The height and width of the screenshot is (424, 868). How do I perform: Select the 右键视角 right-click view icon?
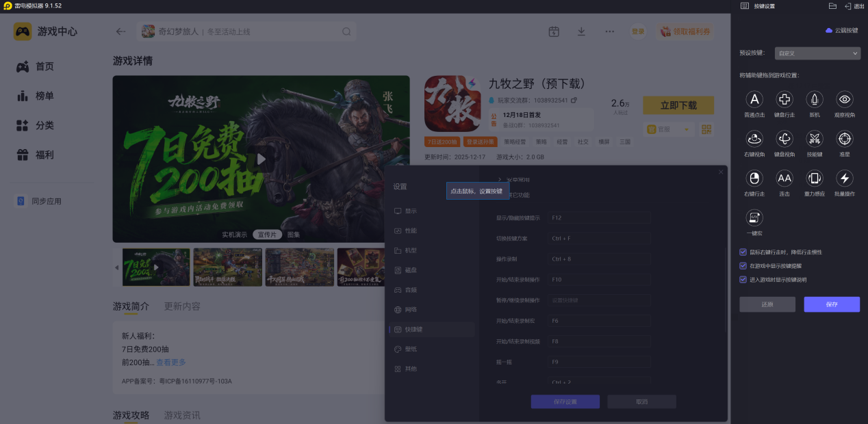click(754, 139)
